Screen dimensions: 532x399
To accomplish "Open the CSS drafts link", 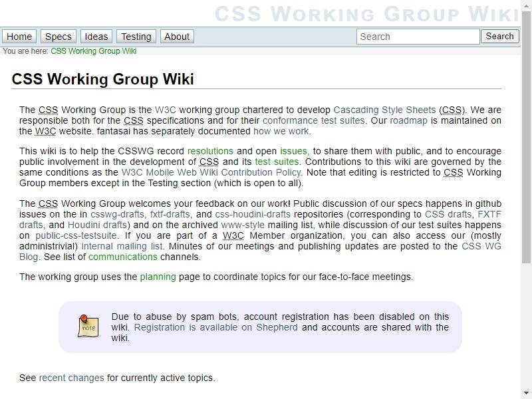I will tap(448, 214).
